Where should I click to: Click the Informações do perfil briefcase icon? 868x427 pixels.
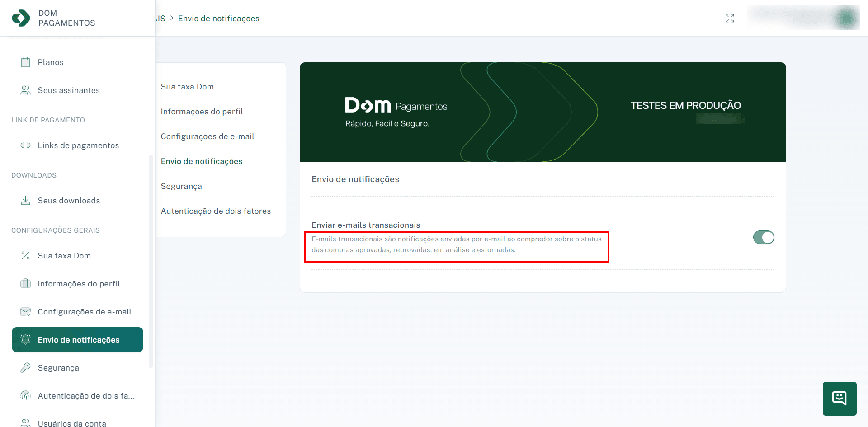pos(26,283)
